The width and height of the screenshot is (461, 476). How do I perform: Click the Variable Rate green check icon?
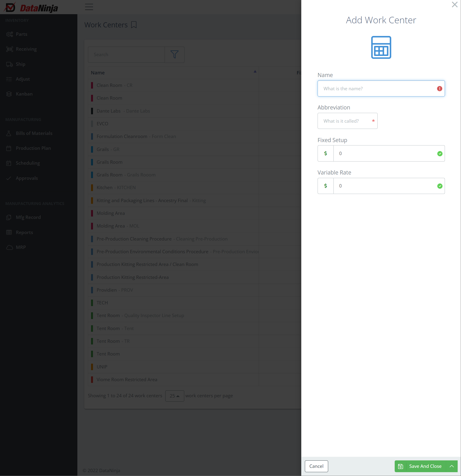click(x=440, y=186)
